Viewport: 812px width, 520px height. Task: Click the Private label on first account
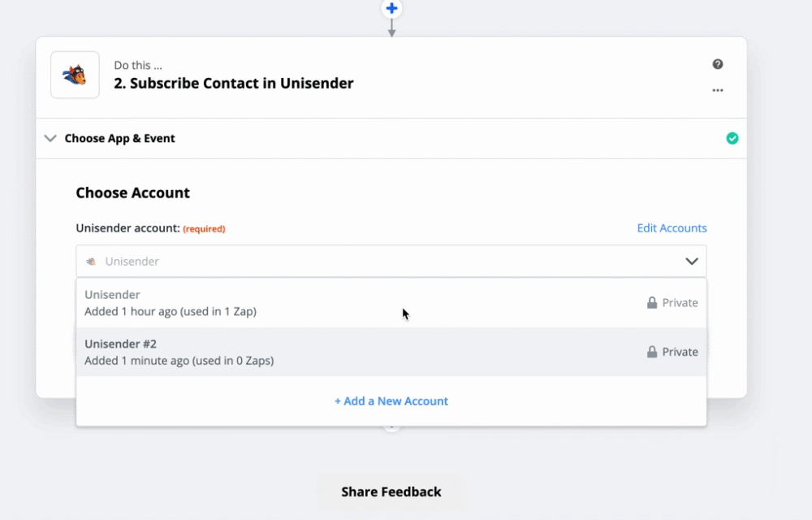tap(680, 302)
